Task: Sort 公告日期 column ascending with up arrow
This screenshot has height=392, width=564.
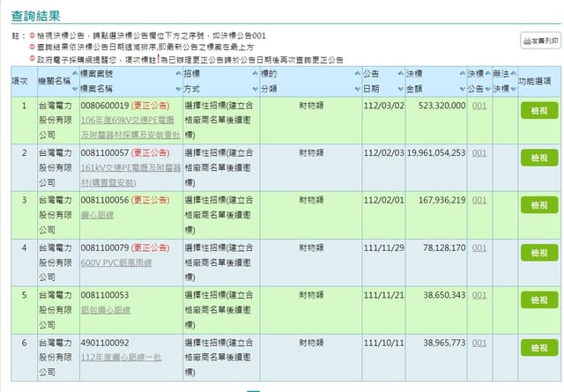Action: pyautogui.click(x=401, y=74)
